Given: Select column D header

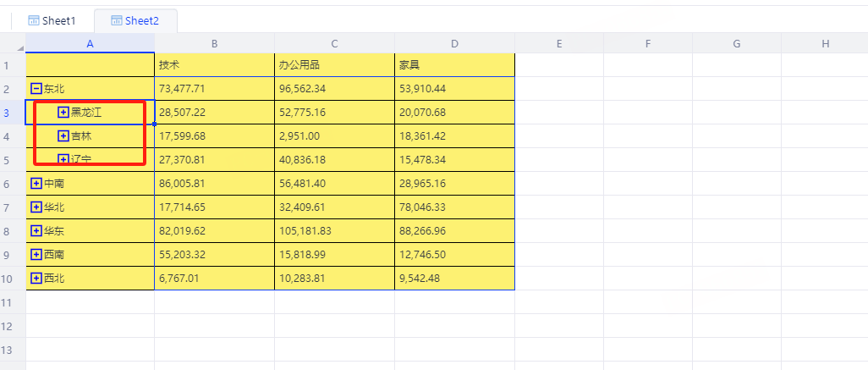Looking at the screenshot, I should tap(454, 43).
